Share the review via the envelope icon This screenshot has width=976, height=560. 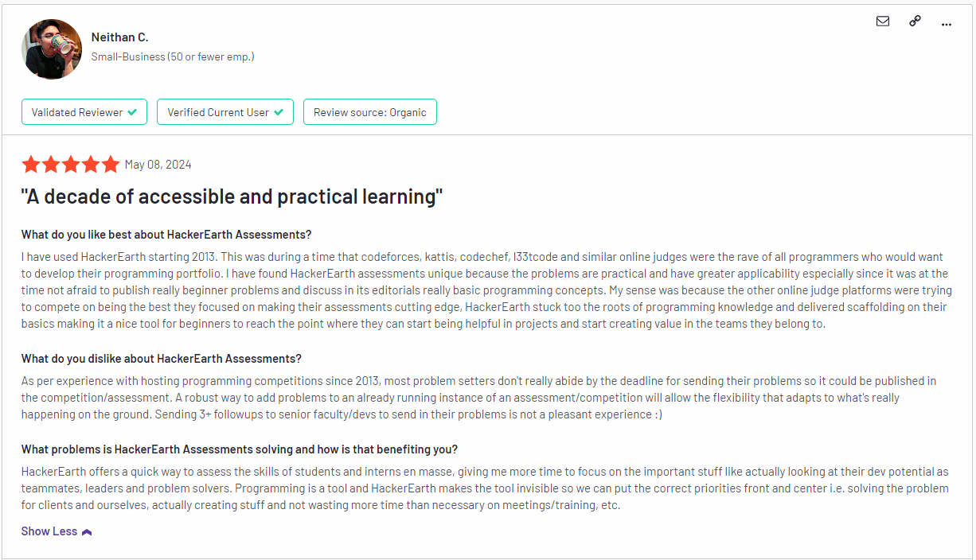883,22
